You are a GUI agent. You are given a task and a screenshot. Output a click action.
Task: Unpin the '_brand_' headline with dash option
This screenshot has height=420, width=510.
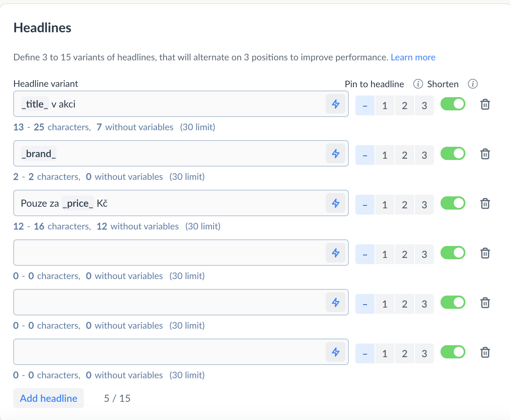coord(365,155)
